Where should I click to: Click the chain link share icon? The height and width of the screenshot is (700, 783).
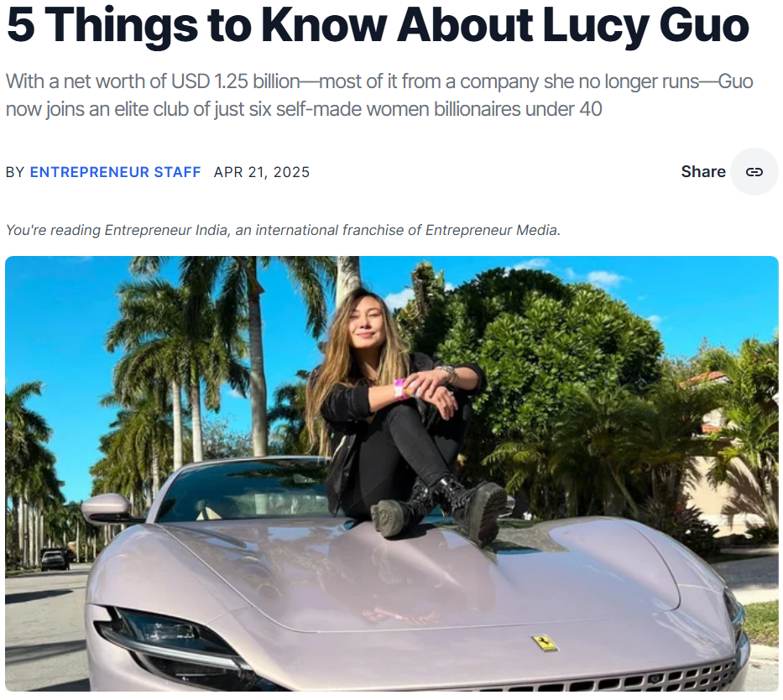pyautogui.click(x=754, y=172)
